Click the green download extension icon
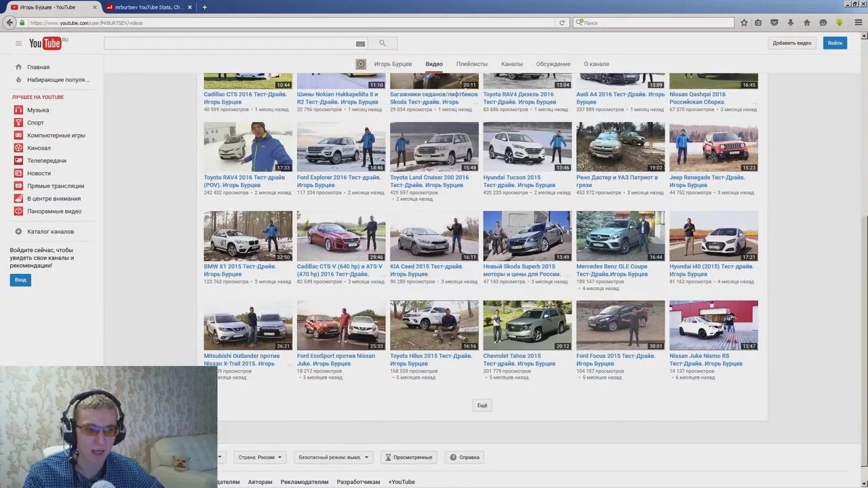868x488 pixels. [839, 22]
